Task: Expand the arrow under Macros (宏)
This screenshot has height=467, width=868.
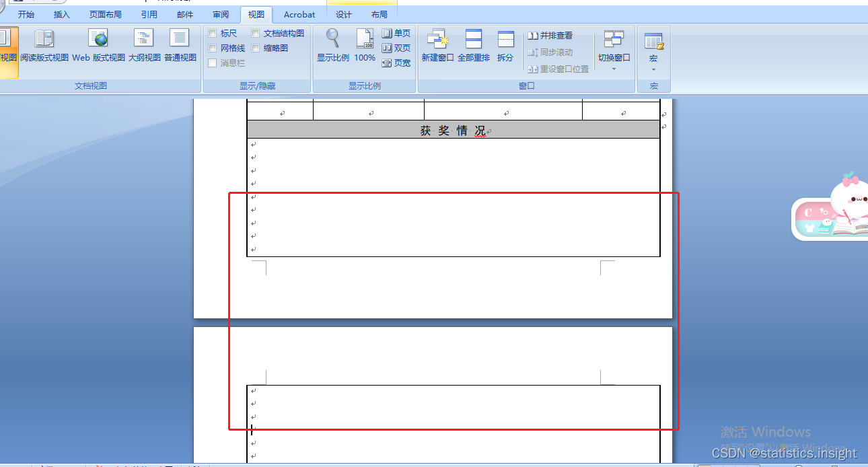Action: (x=653, y=69)
